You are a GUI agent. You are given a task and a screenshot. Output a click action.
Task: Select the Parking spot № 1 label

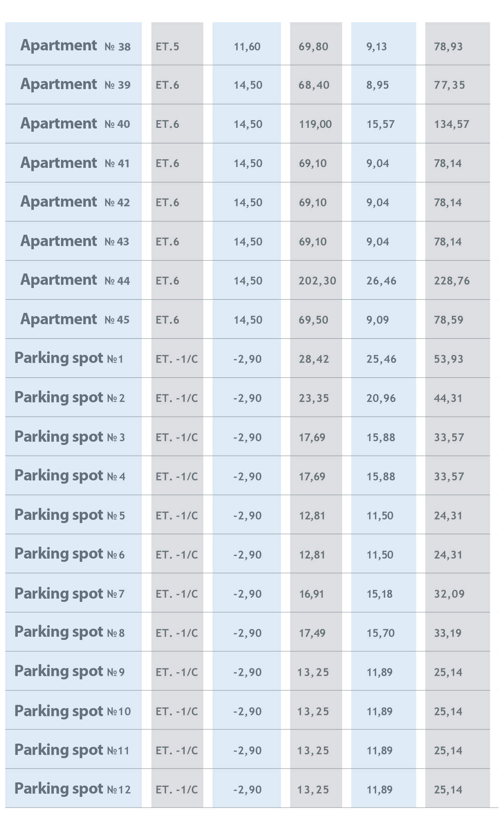[x=69, y=358]
